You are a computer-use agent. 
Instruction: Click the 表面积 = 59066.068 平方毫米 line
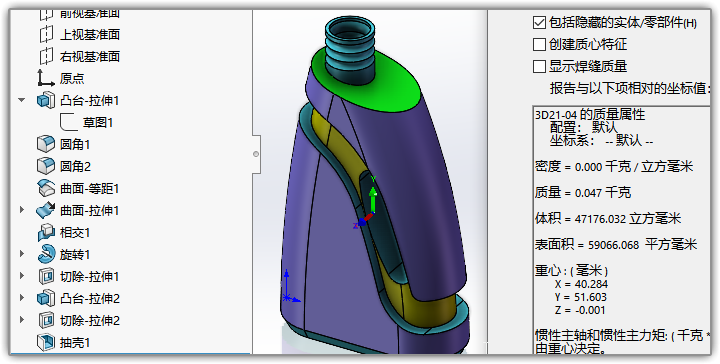click(x=616, y=245)
